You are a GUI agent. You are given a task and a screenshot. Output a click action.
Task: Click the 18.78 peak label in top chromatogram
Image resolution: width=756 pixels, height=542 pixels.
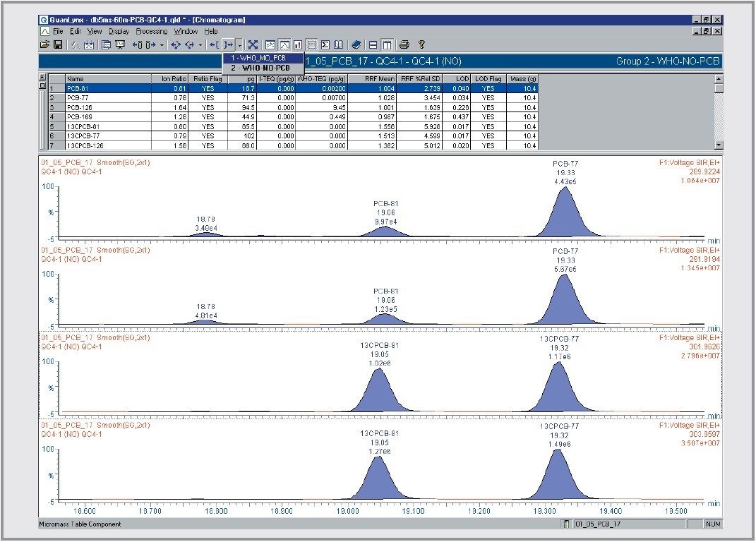coord(206,219)
